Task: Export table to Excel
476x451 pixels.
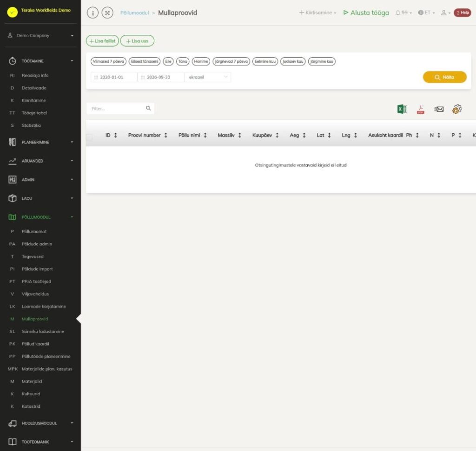Action: point(402,109)
